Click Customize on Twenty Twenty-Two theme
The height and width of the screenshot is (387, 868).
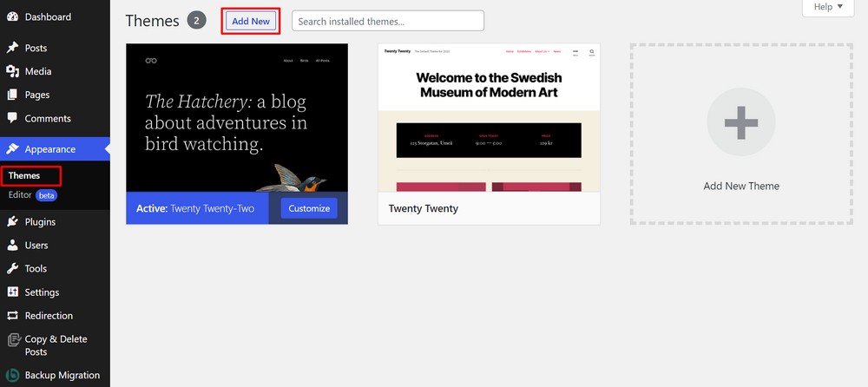tap(309, 208)
